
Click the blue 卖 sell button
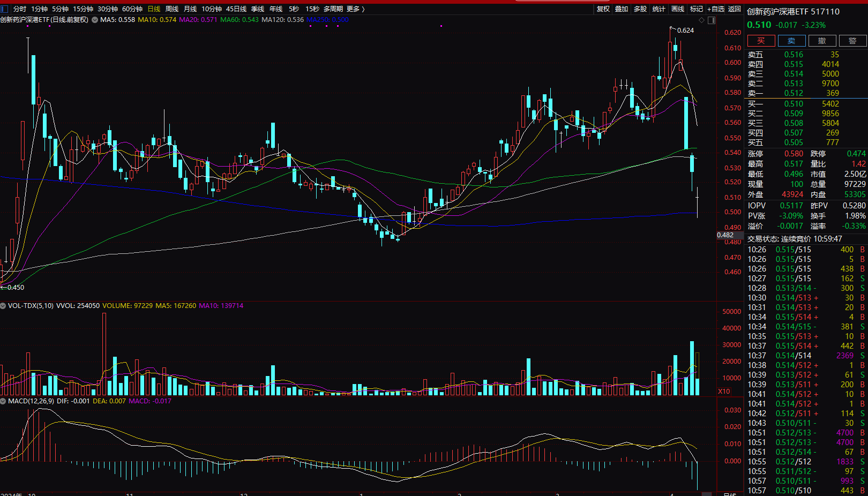point(791,41)
